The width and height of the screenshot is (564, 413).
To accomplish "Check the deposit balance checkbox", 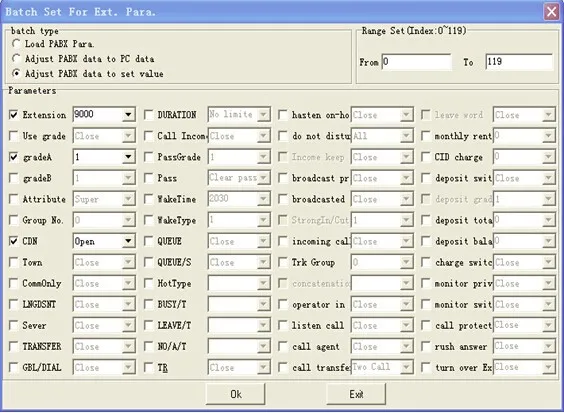I will [426, 241].
